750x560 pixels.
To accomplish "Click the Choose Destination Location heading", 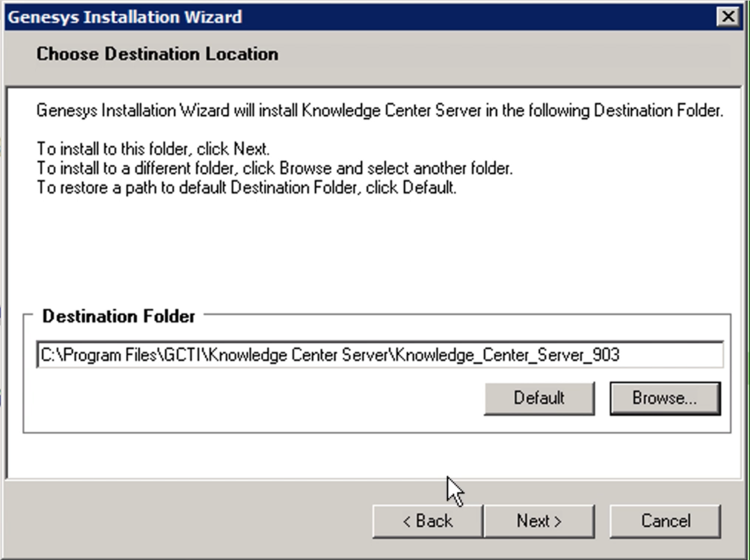I will point(157,54).
